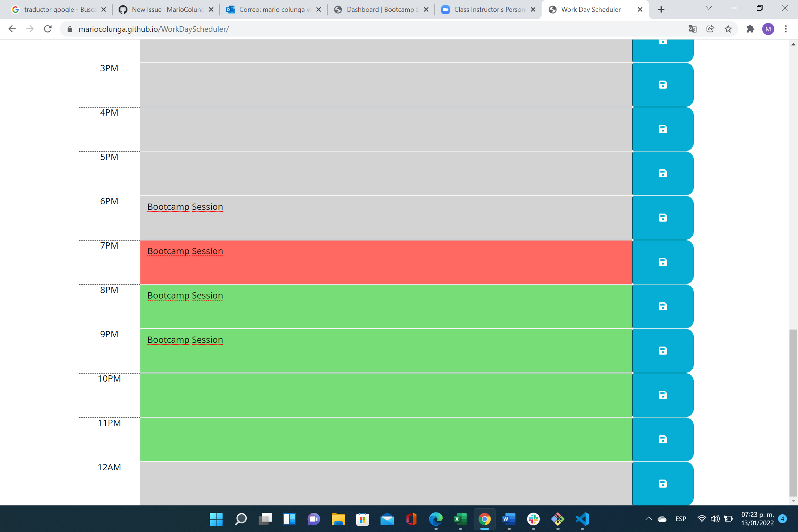Click the Chrome profile avatar M
798x532 pixels.
[768, 29]
